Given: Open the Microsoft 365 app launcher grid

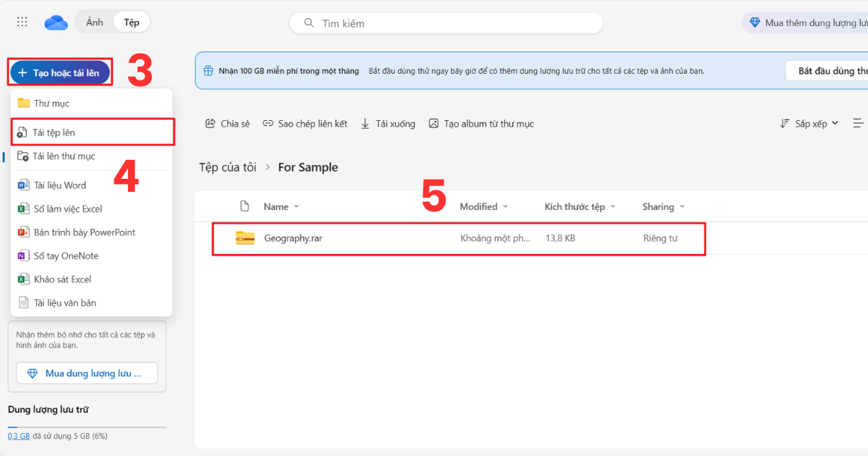Looking at the screenshot, I should (22, 22).
